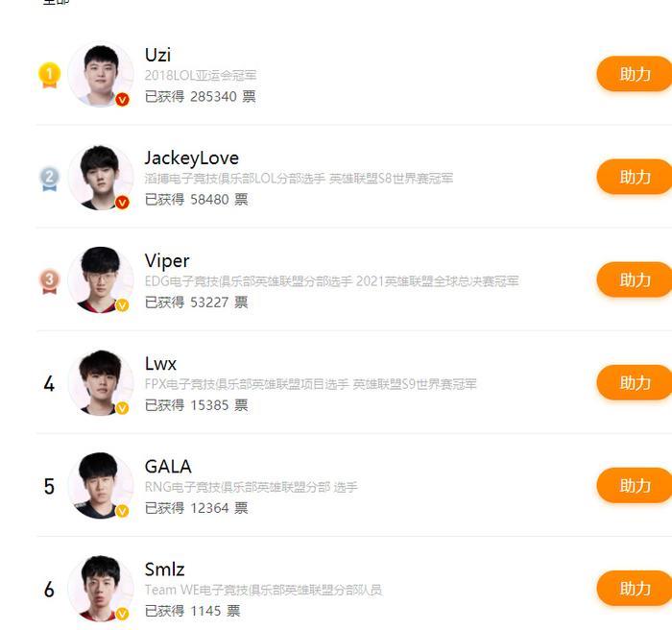Open the JackeyLove name link

tap(192, 158)
